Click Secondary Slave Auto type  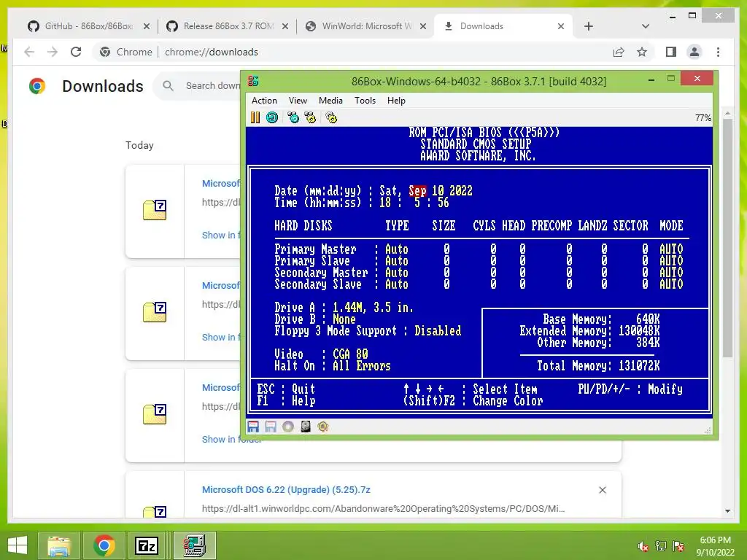point(396,284)
